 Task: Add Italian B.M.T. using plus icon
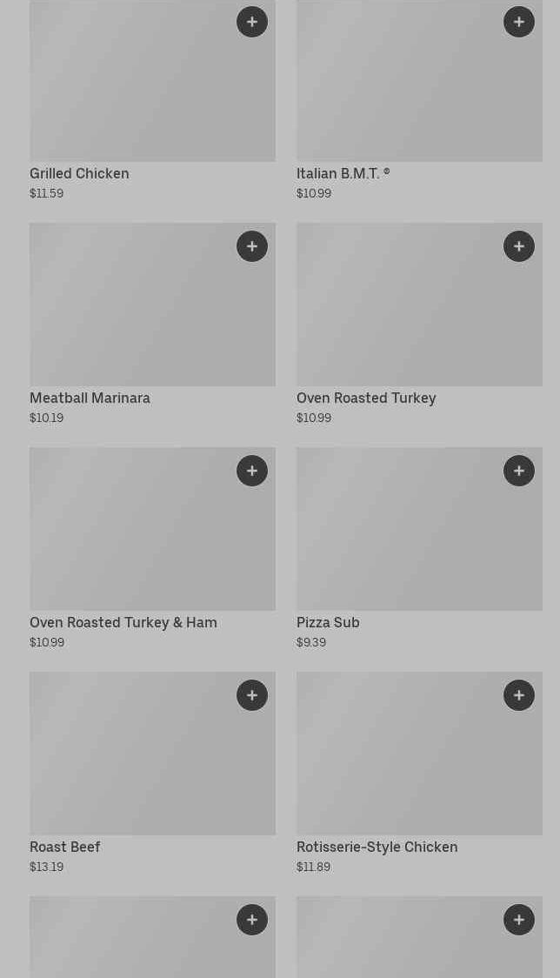tap(519, 22)
